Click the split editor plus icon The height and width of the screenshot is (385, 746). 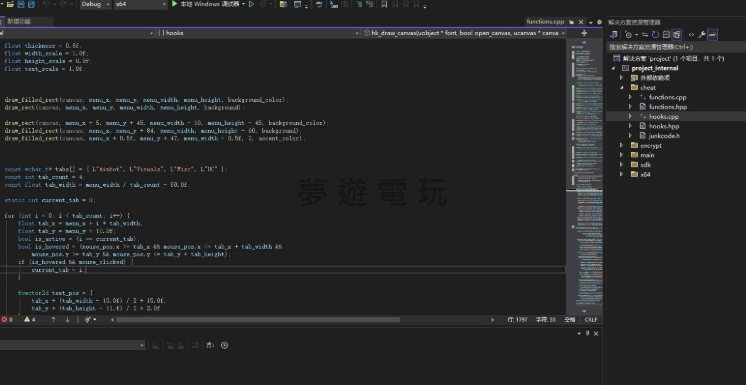click(584, 33)
